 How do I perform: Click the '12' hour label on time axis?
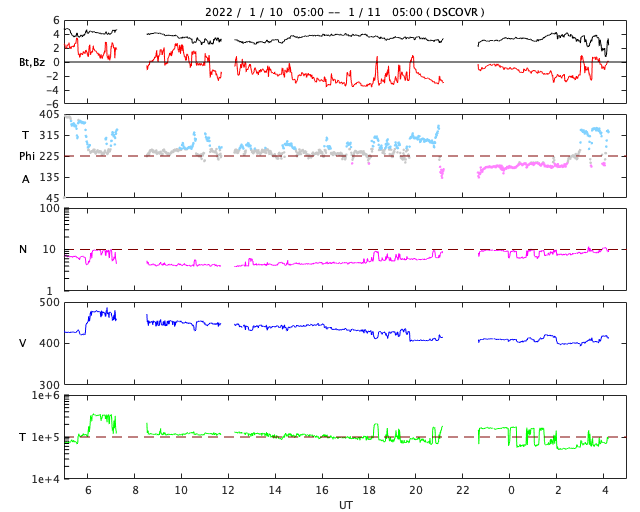tap(228, 490)
